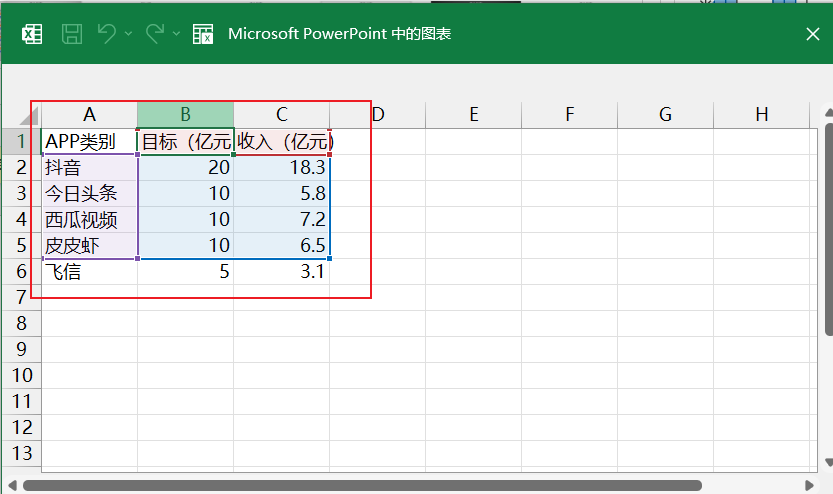Select column B header

pyautogui.click(x=185, y=115)
